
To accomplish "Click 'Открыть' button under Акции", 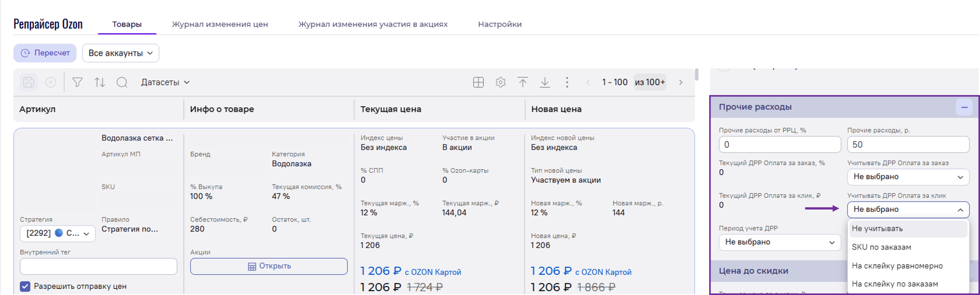I will [x=269, y=267].
